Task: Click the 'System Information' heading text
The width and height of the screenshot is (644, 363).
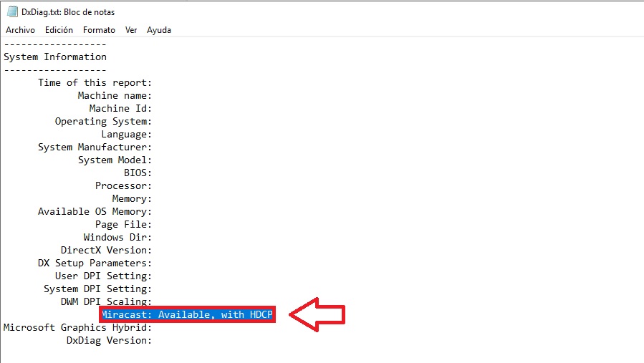Action: pyautogui.click(x=55, y=57)
